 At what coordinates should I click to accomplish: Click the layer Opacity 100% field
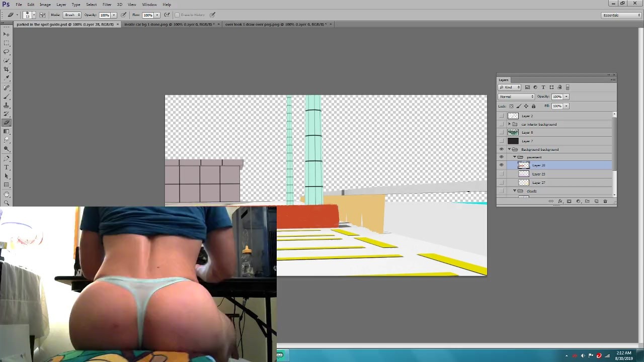click(x=557, y=97)
